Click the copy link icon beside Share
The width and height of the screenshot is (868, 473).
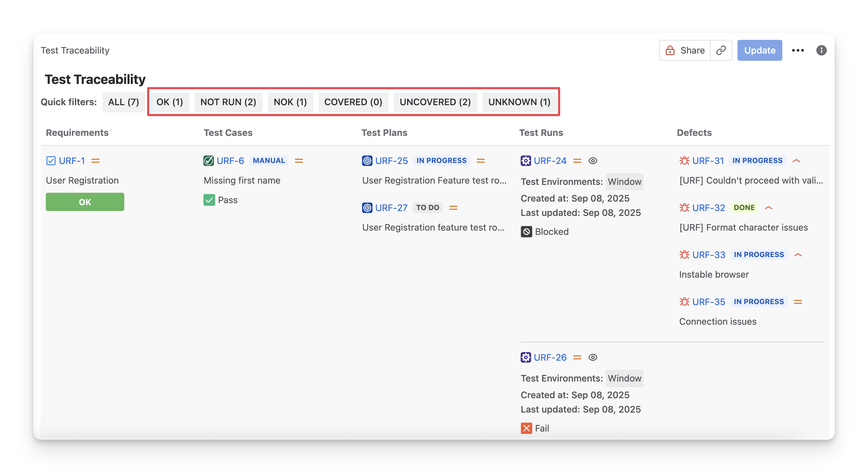pos(721,50)
